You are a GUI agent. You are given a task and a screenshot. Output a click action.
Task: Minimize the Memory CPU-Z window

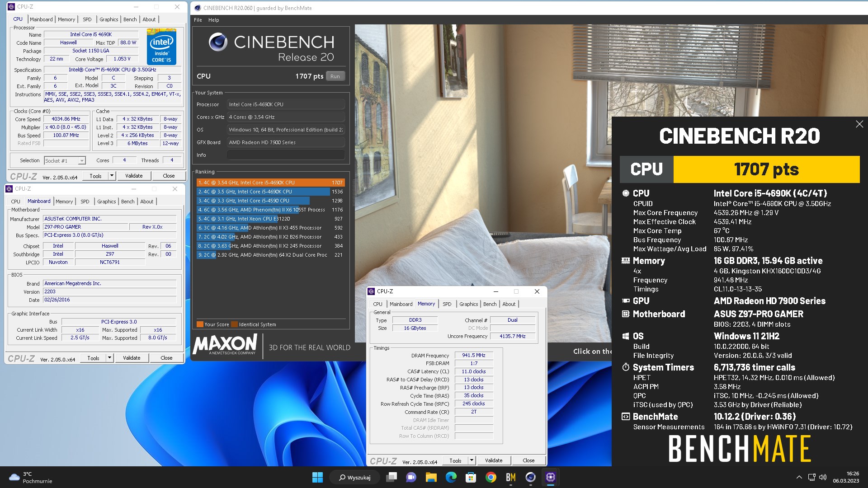tap(495, 291)
